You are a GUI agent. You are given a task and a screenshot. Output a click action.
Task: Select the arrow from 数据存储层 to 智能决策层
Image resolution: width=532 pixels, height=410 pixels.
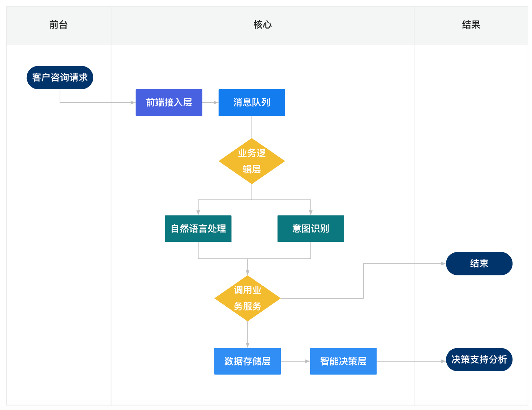pyautogui.click(x=295, y=361)
